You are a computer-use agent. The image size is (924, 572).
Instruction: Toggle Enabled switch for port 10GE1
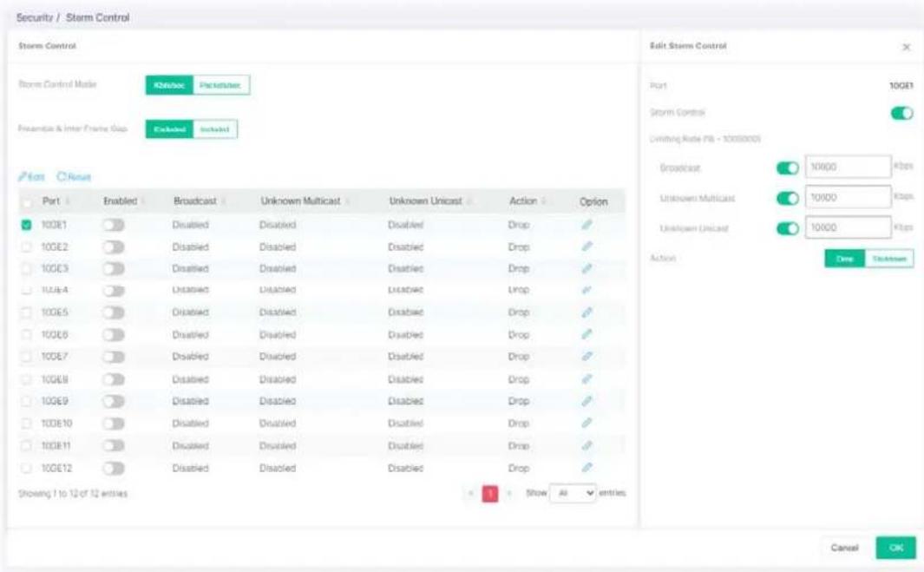(113, 225)
